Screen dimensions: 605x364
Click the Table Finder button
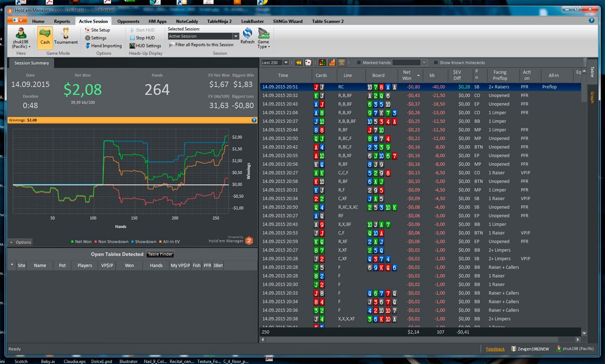point(160,255)
